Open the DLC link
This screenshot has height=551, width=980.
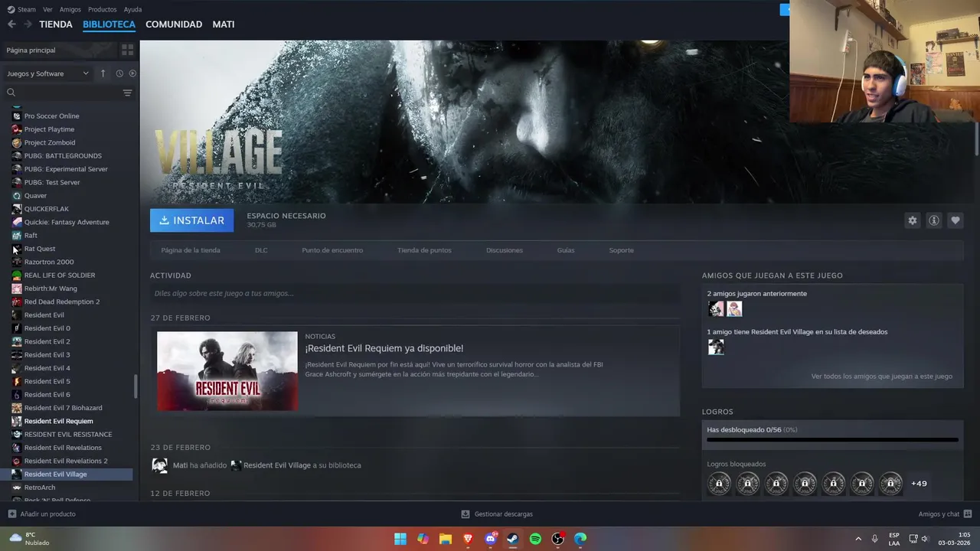click(x=261, y=250)
